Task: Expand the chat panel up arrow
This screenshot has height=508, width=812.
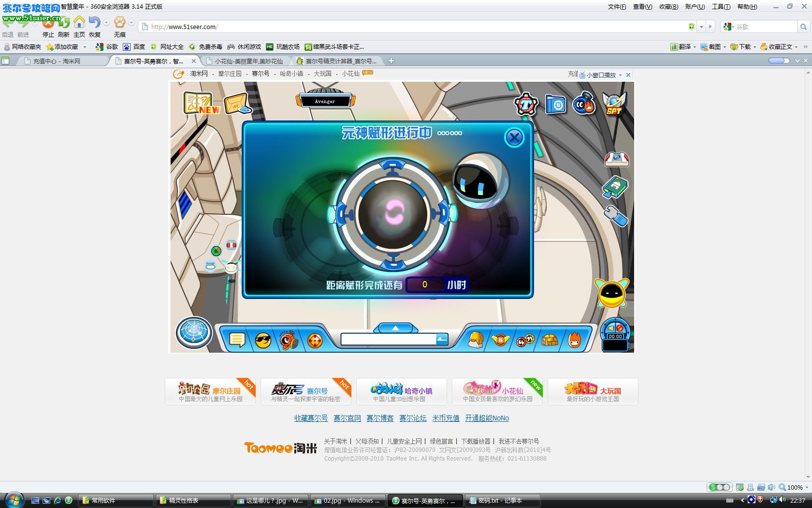Action: point(395,329)
